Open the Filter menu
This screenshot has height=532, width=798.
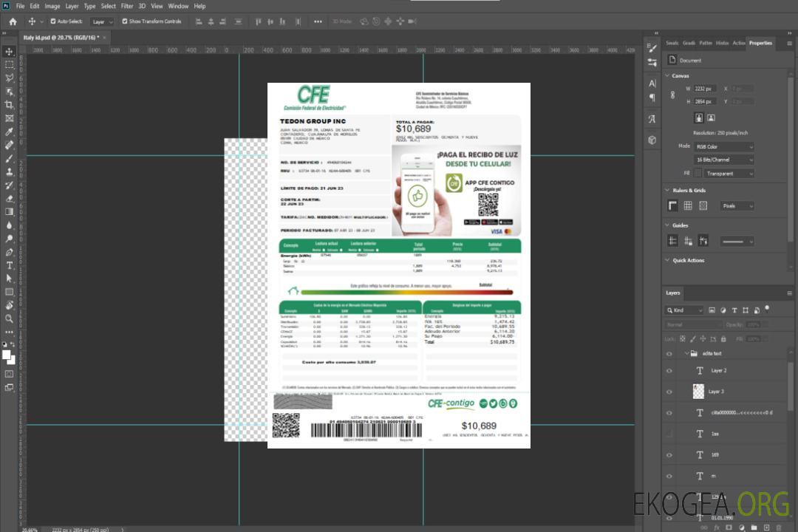point(127,6)
